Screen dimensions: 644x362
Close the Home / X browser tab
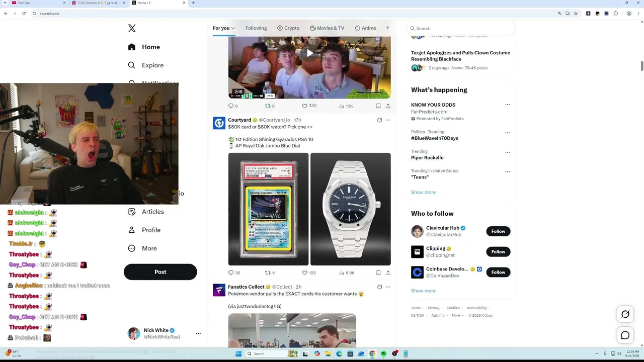pos(185,3)
